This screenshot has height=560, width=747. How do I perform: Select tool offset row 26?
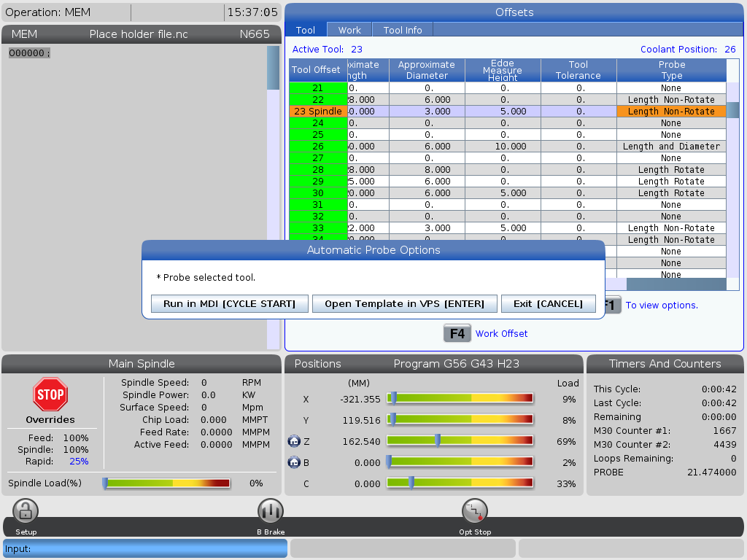(x=508, y=146)
